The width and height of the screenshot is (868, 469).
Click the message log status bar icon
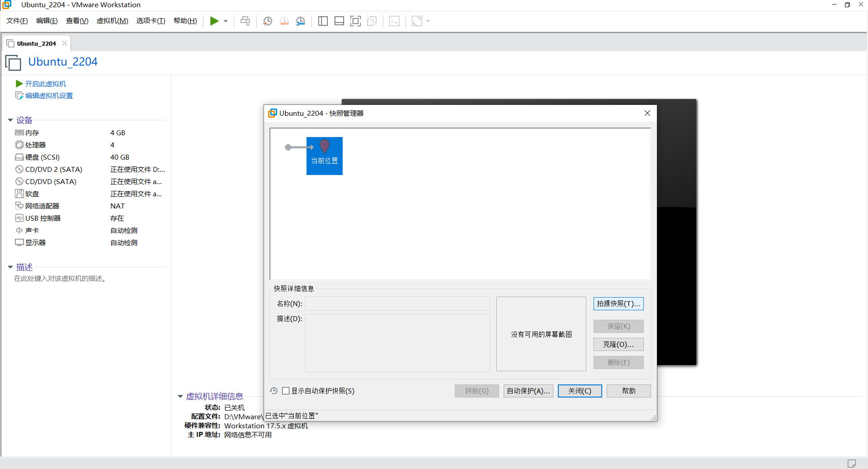point(852,463)
